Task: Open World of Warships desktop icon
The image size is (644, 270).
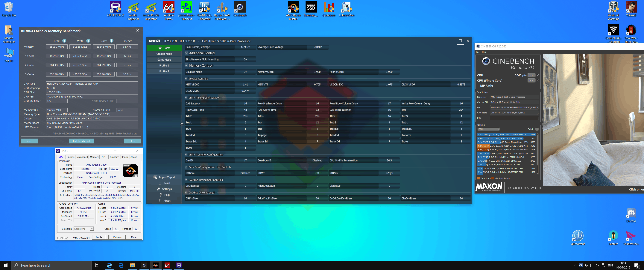Action: click(x=613, y=11)
